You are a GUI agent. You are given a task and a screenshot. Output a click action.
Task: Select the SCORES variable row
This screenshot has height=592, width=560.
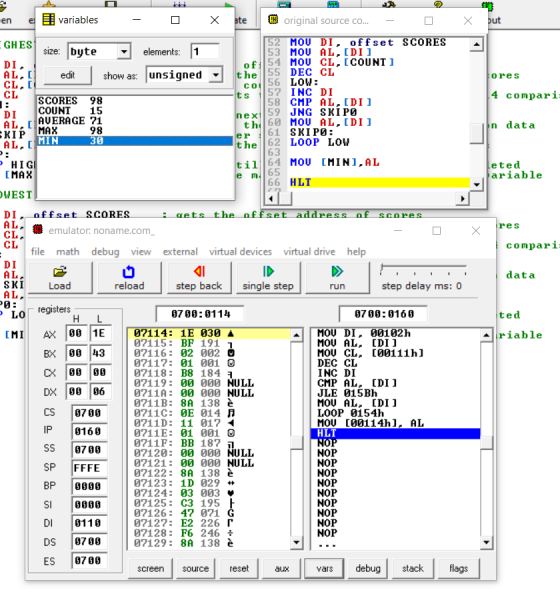tap(134, 101)
